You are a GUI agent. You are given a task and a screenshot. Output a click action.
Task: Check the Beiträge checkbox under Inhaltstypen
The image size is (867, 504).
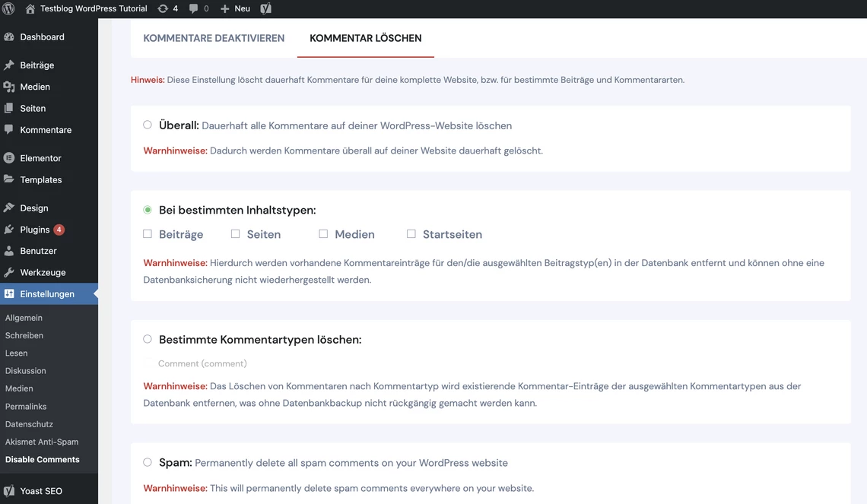coord(147,233)
